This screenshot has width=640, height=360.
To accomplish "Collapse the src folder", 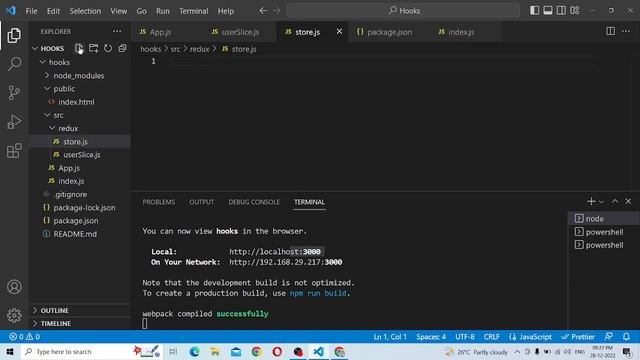I will (47, 115).
